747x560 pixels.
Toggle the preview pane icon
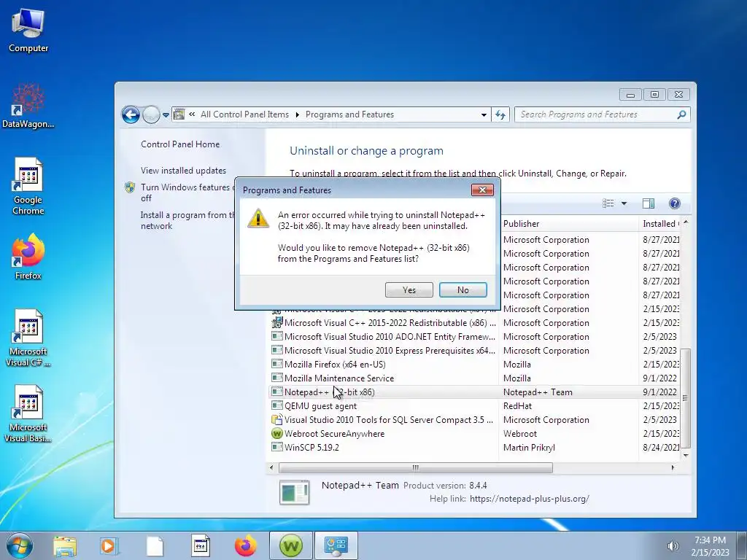pyautogui.click(x=649, y=203)
